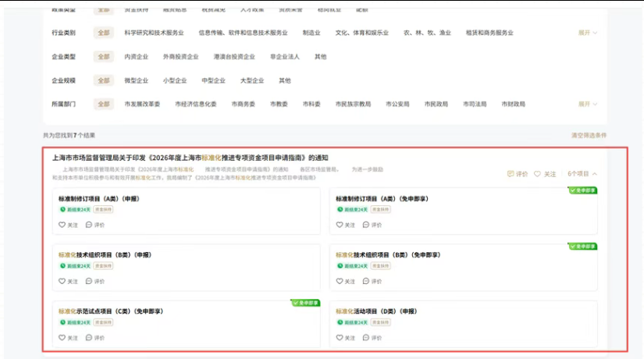Image resolution: width=644 pixels, height=359 pixels.
Task: Select 微型企业 company size
Action: tap(137, 80)
